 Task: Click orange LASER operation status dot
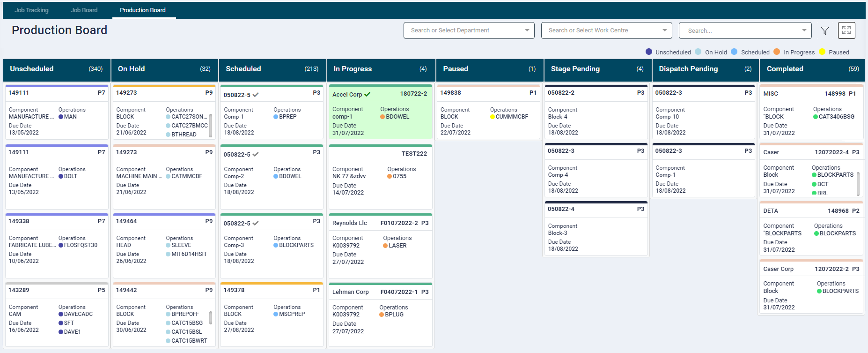point(385,246)
